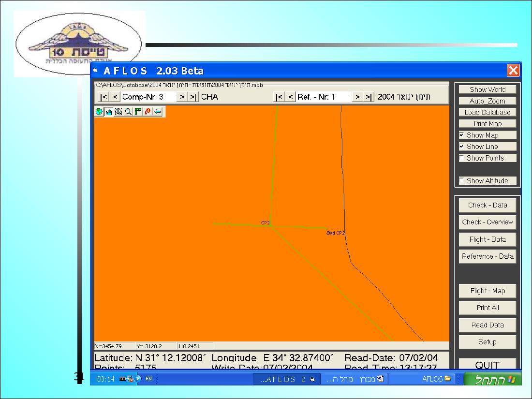Click the Read Data button

click(x=488, y=325)
